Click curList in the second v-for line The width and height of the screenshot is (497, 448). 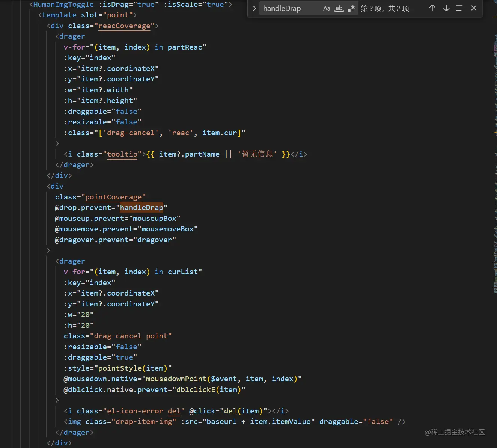click(183, 272)
